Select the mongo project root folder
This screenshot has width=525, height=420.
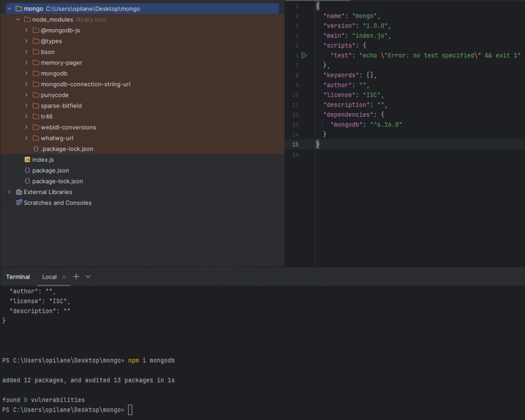[x=33, y=9]
